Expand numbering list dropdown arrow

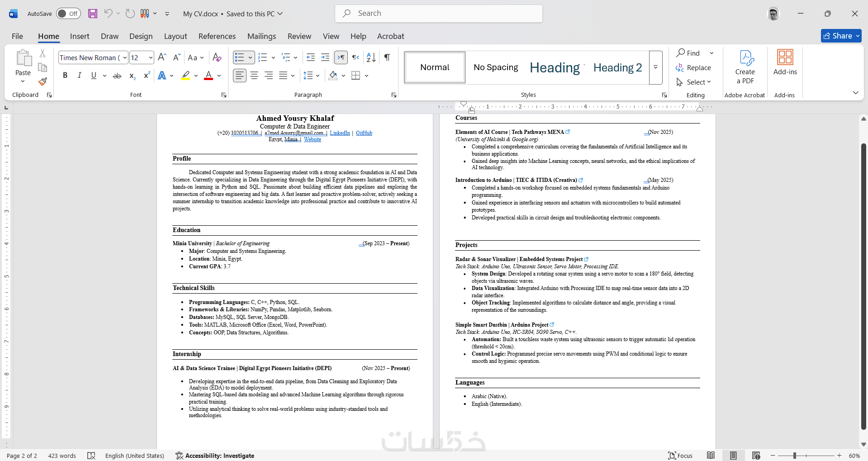click(273, 57)
